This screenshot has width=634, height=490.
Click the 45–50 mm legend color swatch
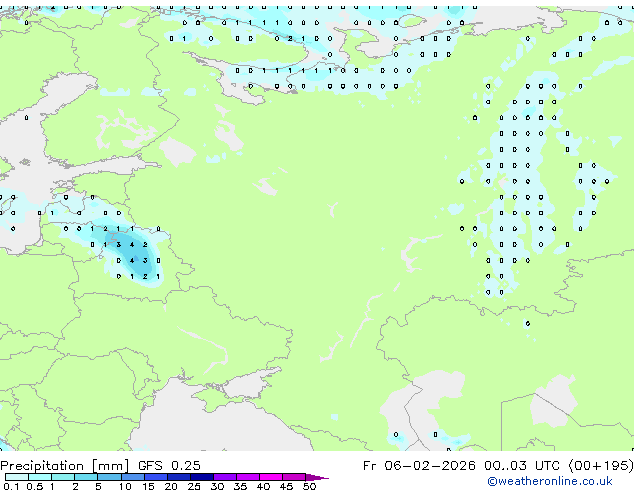click(x=294, y=477)
